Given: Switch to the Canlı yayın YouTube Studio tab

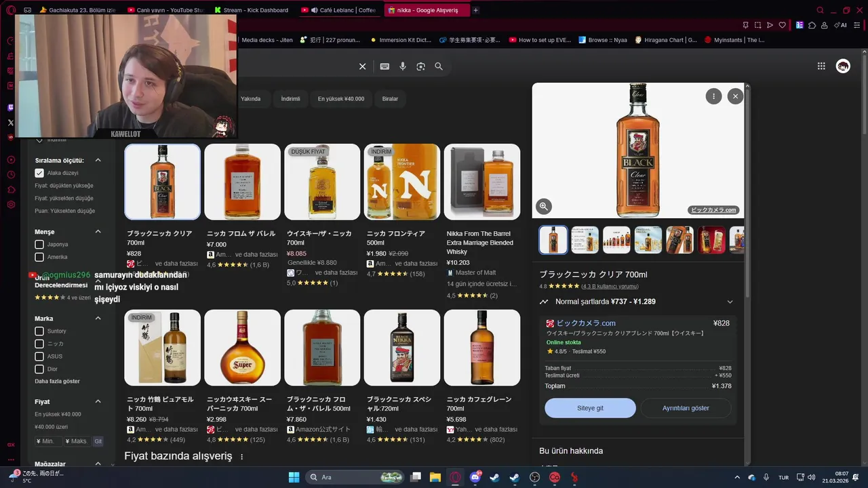Looking at the screenshot, I should (166, 10).
